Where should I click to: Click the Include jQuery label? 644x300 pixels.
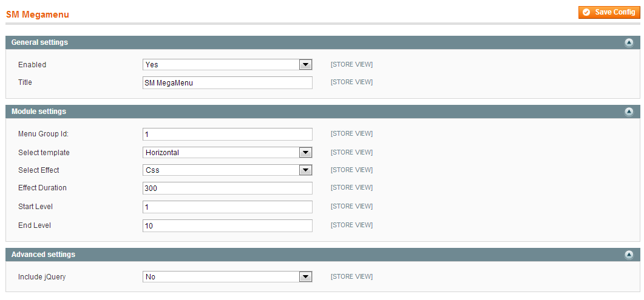[x=42, y=277]
